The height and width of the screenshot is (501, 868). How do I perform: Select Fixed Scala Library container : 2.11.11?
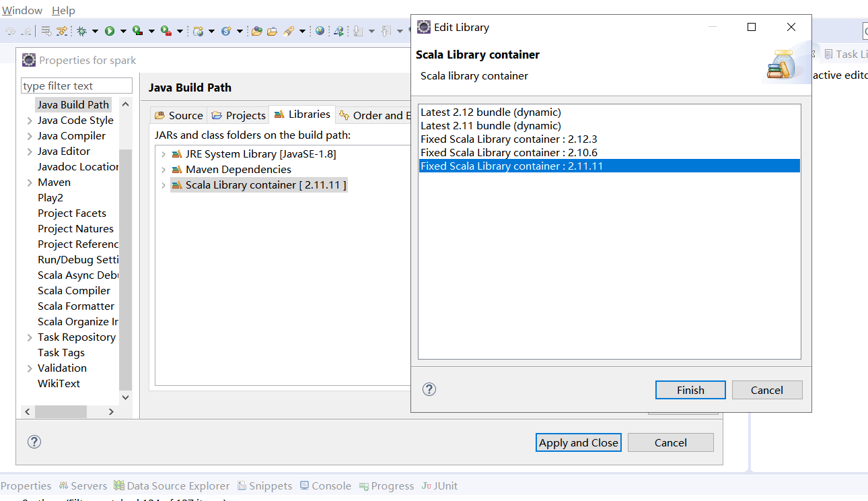[x=610, y=166]
